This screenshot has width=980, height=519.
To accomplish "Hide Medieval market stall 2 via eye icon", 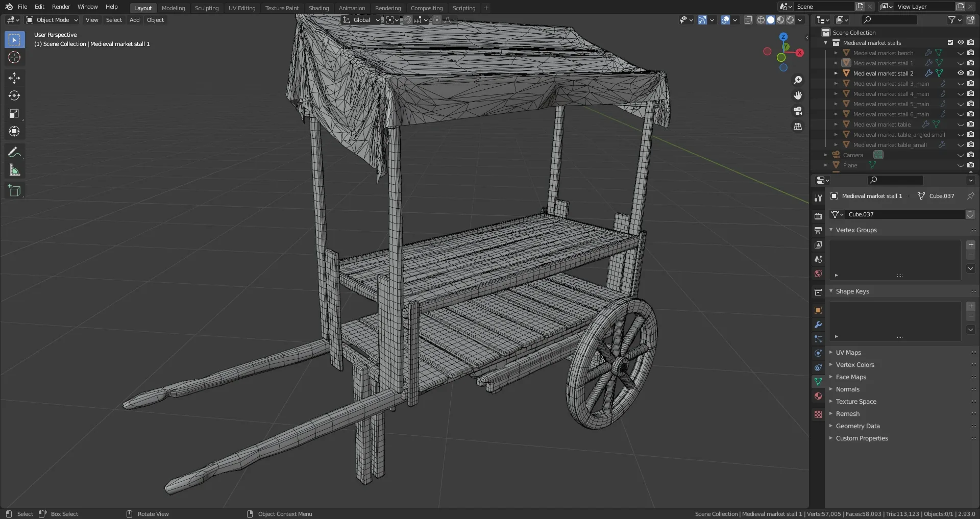I will pyautogui.click(x=960, y=73).
